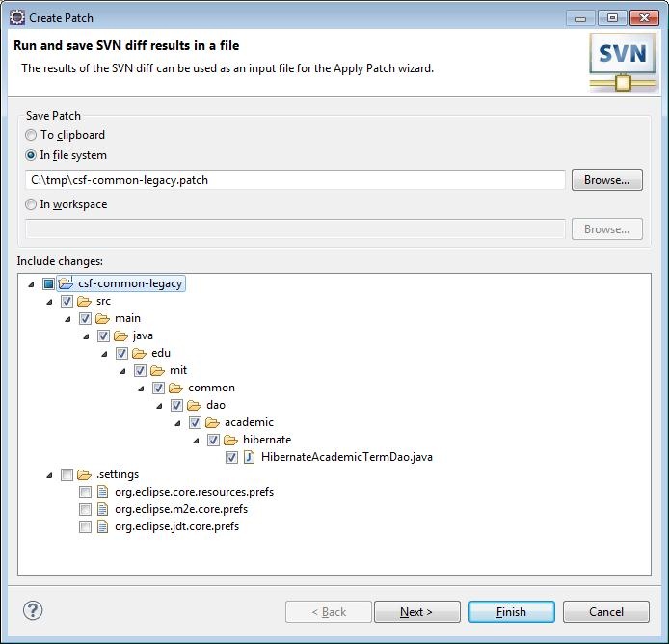Check the .settings folder checkbox
Image resolution: width=669 pixels, height=644 pixels.
coord(67,474)
